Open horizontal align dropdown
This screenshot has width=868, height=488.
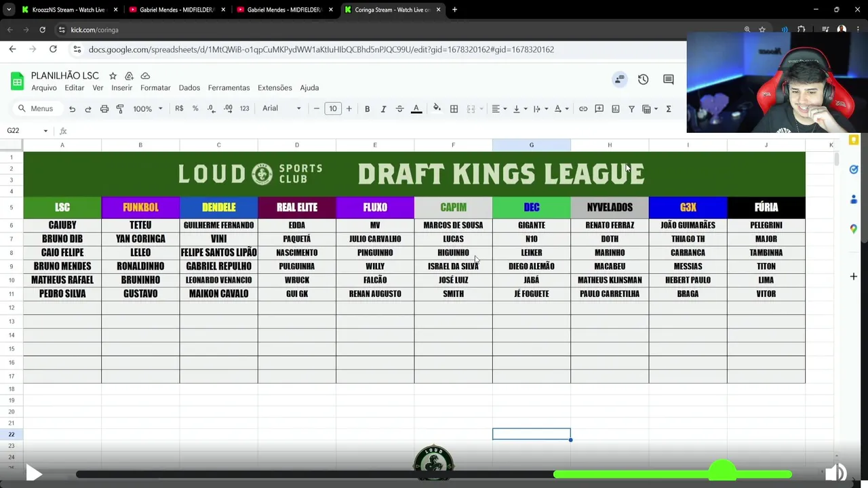point(499,108)
